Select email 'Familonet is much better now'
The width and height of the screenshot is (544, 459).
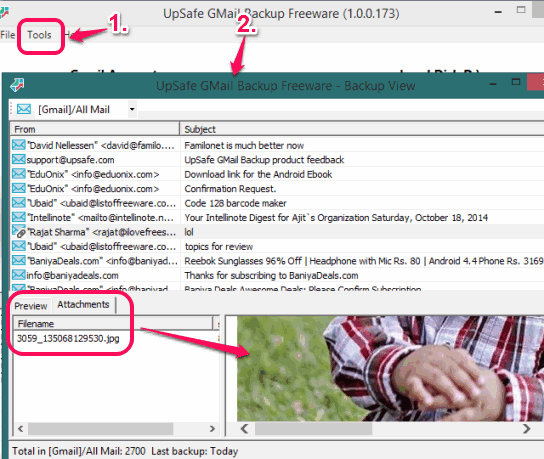pyautogui.click(x=244, y=145)
